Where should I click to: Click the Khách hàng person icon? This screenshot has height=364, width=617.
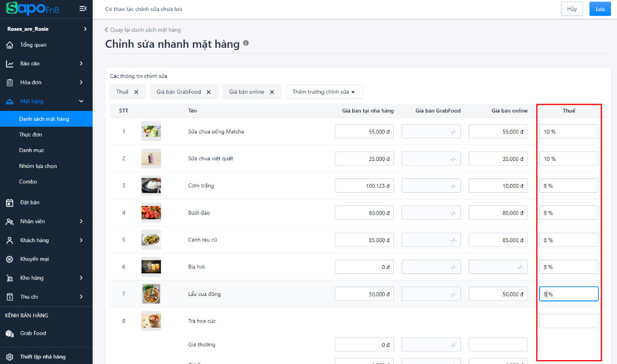pos(10,240)
